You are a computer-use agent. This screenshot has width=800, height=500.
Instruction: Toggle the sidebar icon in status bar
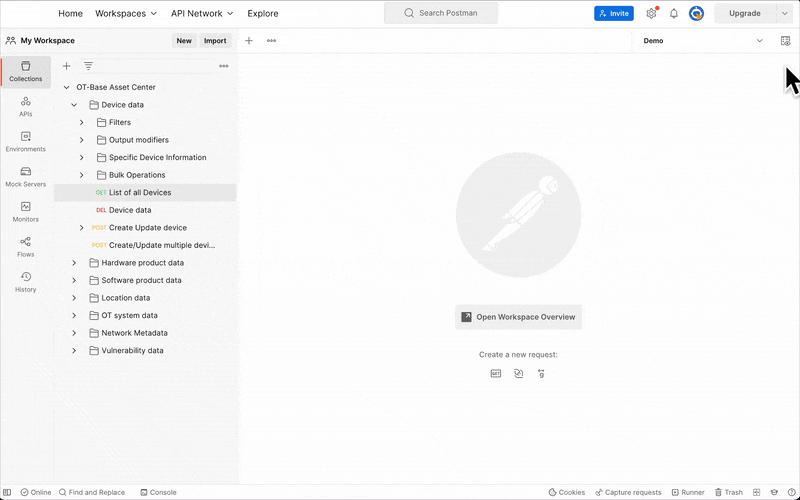pos(7,492)
